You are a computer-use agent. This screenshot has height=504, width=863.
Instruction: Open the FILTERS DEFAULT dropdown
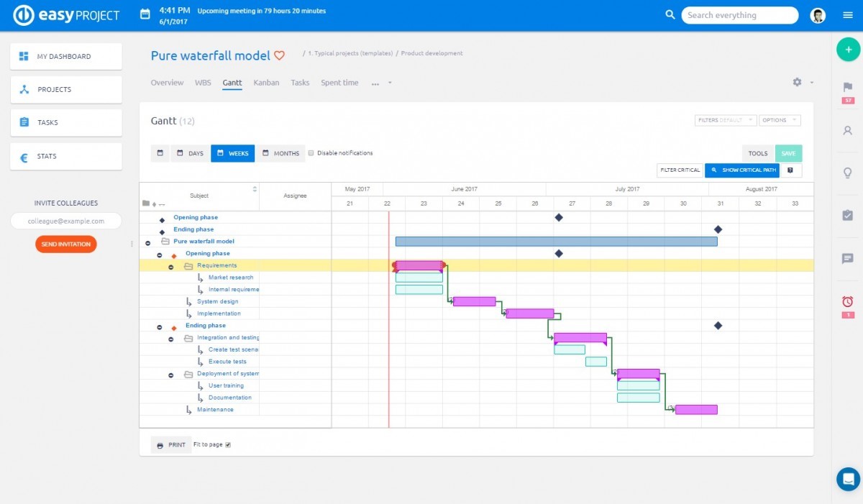(x=724, y=120)
